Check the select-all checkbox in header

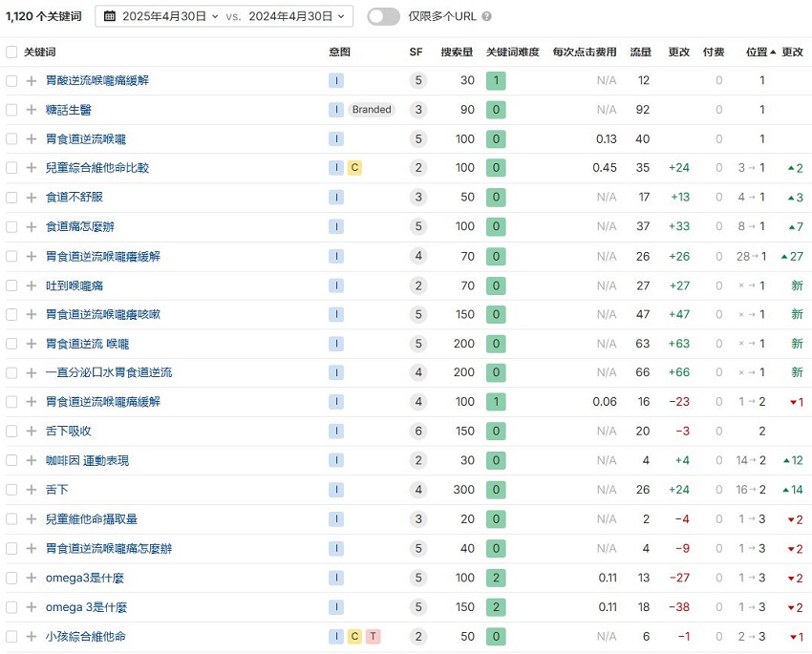[11, 52]
